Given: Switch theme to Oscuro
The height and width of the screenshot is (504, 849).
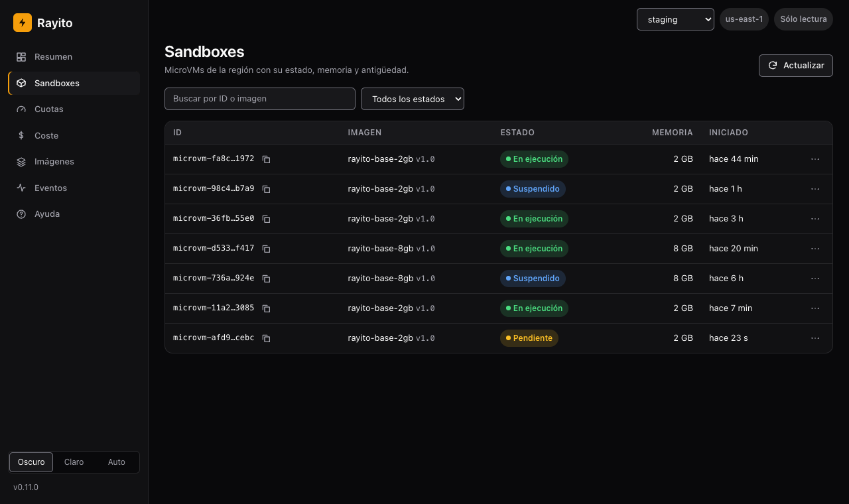Looking at the screenshot, I should tap(31, 462).
